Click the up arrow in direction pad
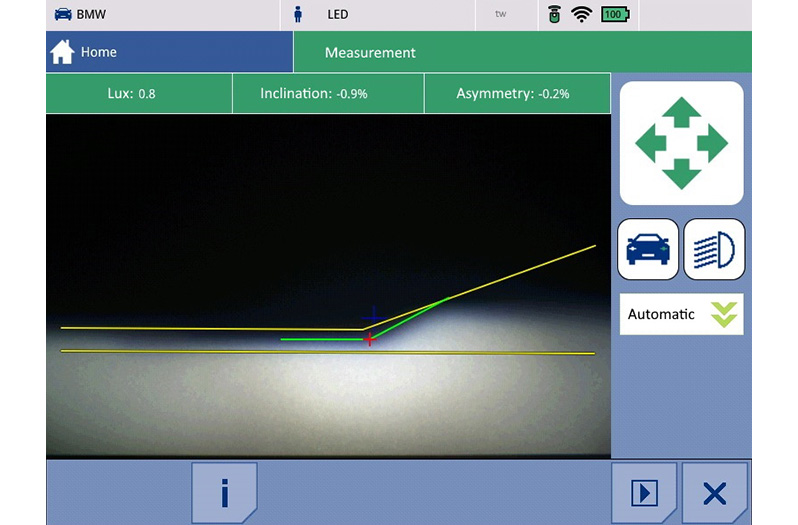This screenshot has width=798, height=525. click(681, 111)
